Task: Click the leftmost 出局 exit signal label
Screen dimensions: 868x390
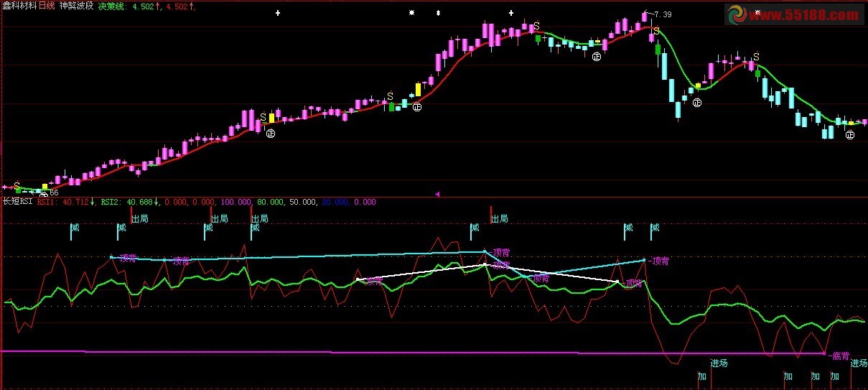Action: 140,218
